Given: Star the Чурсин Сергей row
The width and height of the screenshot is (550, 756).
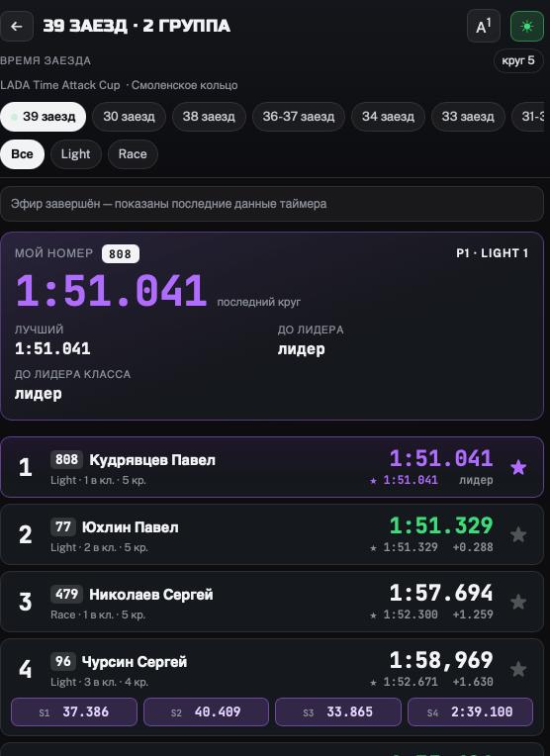Looking at the screenshot, I should 518,669.
